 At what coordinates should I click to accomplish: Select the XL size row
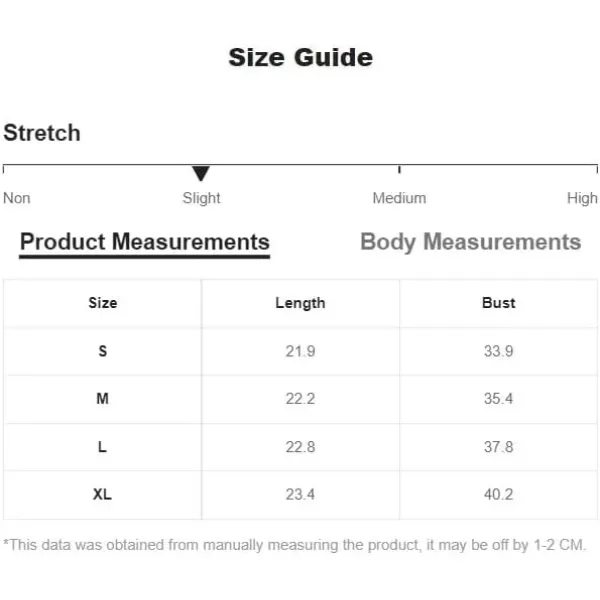point(300,495)
